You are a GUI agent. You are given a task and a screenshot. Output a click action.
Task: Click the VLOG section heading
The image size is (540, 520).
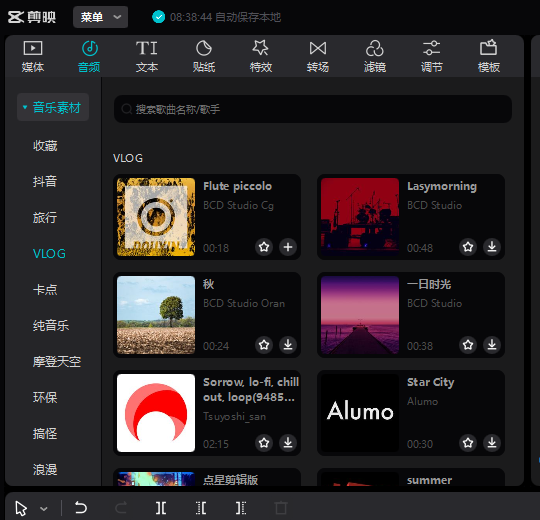[128, 158]
